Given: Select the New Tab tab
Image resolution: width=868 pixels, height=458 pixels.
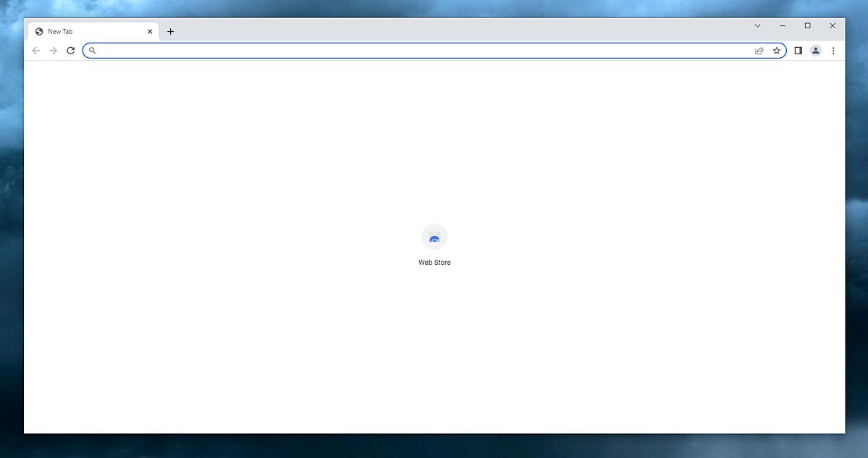Looking at the screenshot, I should 93,32.
